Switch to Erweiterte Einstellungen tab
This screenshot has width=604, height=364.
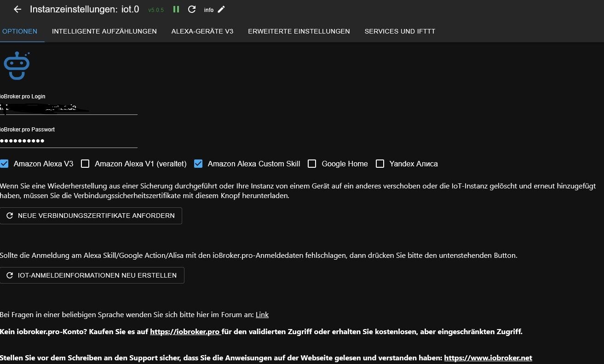click(299, 31)
